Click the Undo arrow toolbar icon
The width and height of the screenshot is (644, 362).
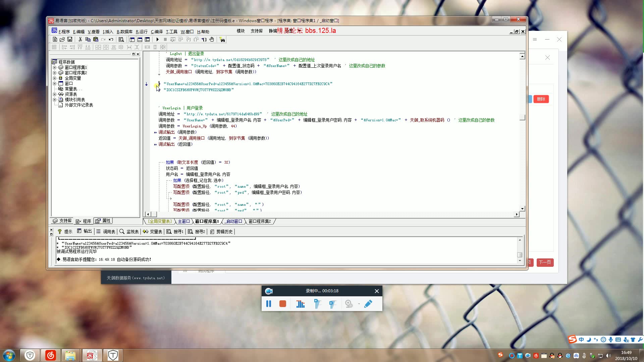pos(111,40)
